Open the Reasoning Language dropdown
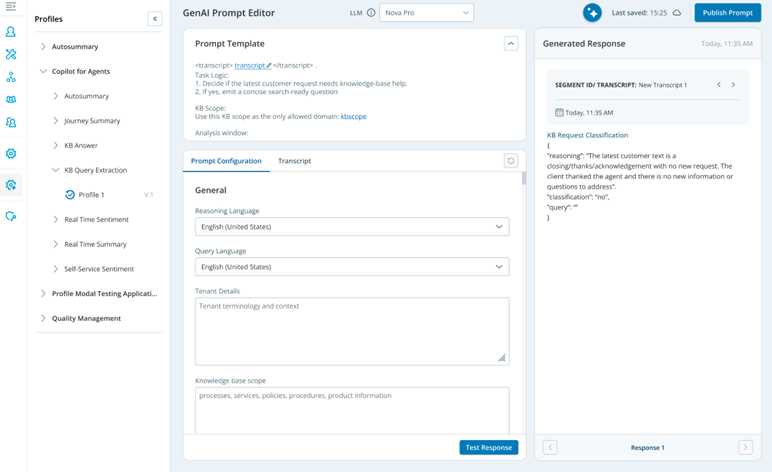The height and width of the screenshot is (472, 772). click(x=351, y=227)
